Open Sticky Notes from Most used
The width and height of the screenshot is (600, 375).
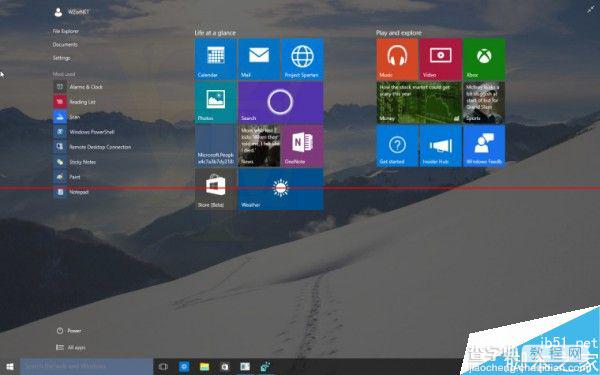tap(75, 162)
